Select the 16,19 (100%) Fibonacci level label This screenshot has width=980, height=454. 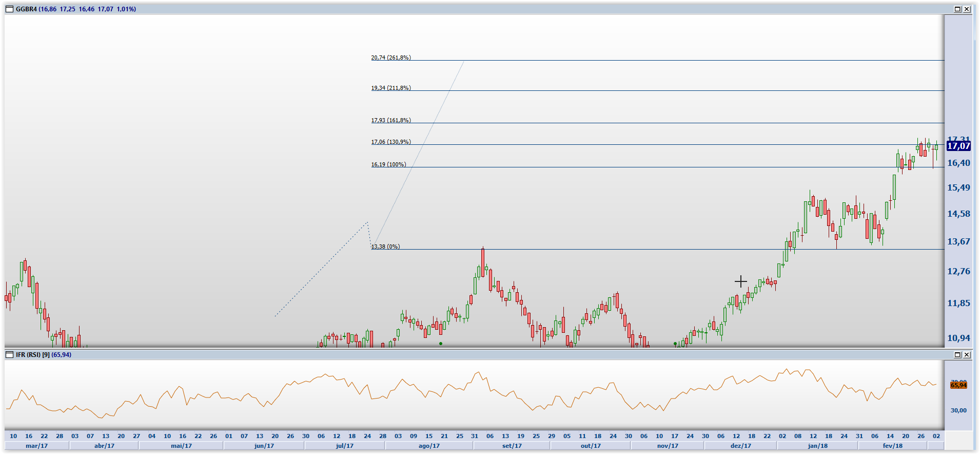[x=388, y=164]
